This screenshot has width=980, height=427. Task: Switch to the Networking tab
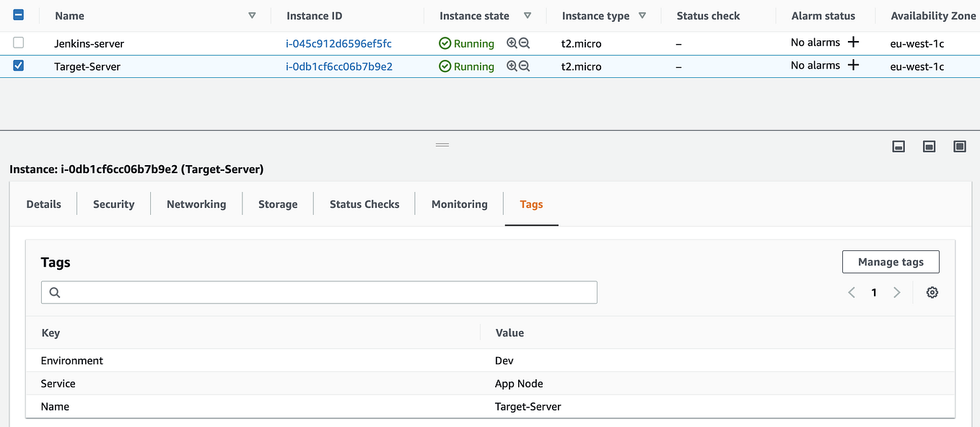coord(196,204)
